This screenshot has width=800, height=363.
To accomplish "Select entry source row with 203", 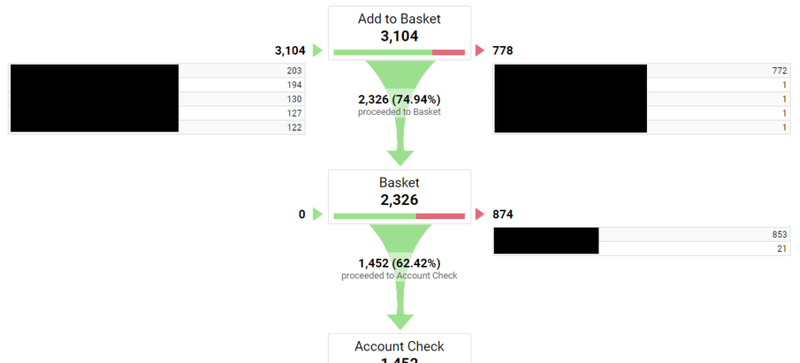I will pos(157,70).
